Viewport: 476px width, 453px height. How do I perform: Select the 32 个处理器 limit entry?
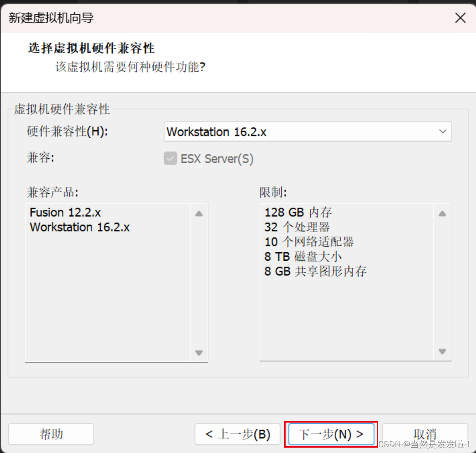pos(297,227)
